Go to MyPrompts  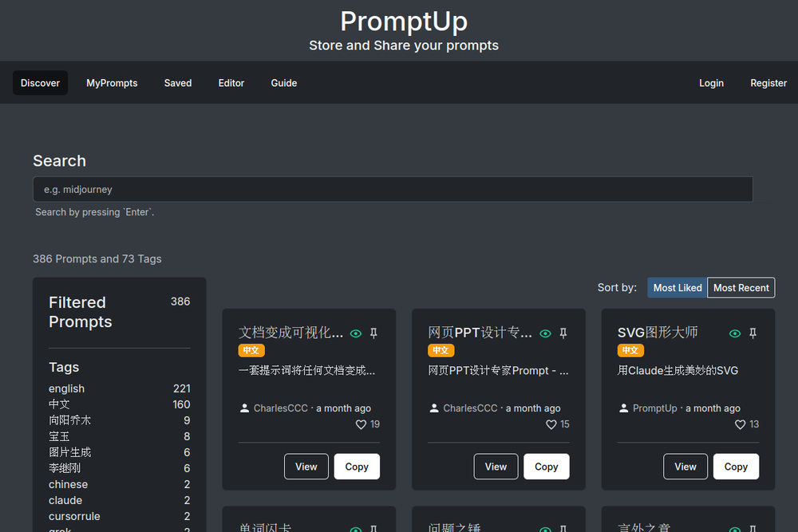coord(112,83)
